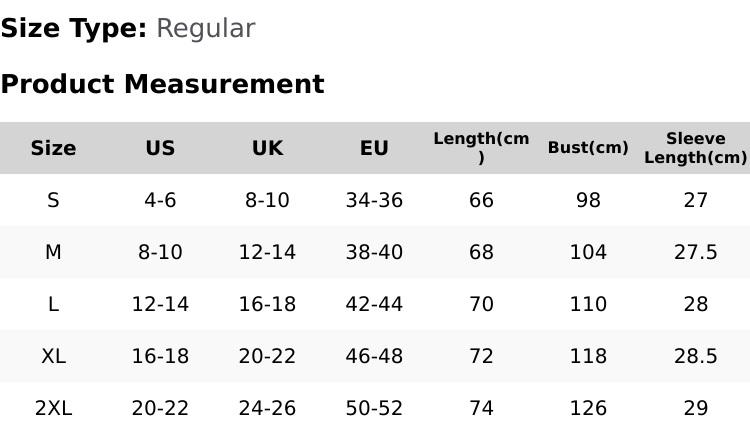Select the XL size row label

coord(53,356)
